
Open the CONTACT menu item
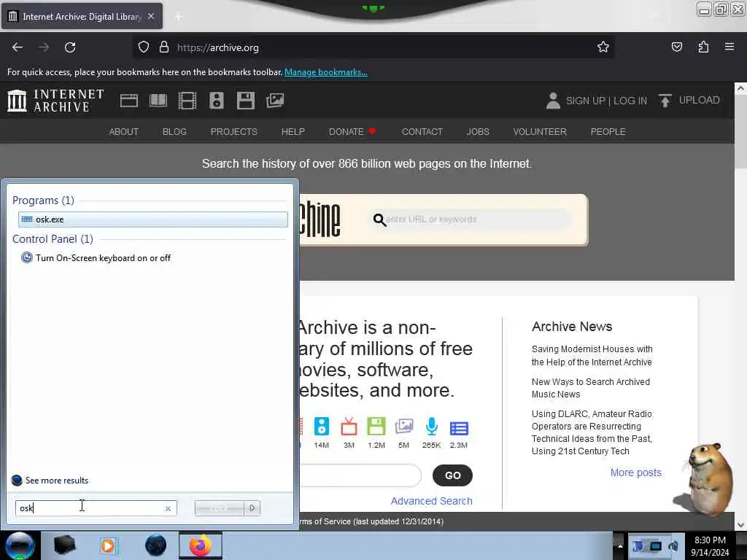422,131
